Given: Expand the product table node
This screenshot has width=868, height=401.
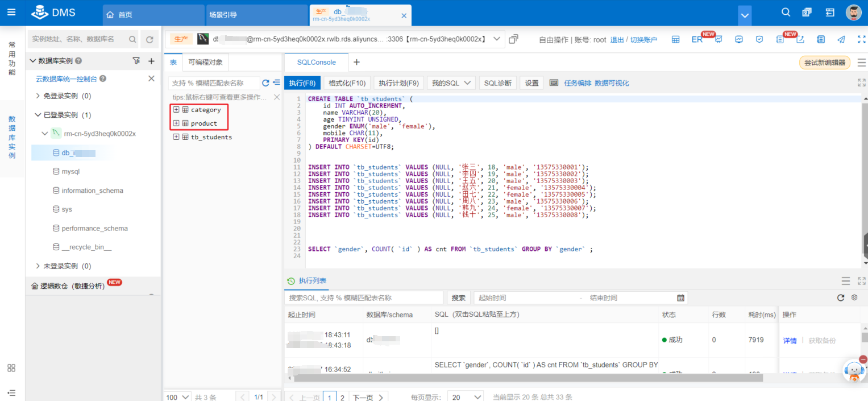Looking at the screenshot, I should pos(176,123).
